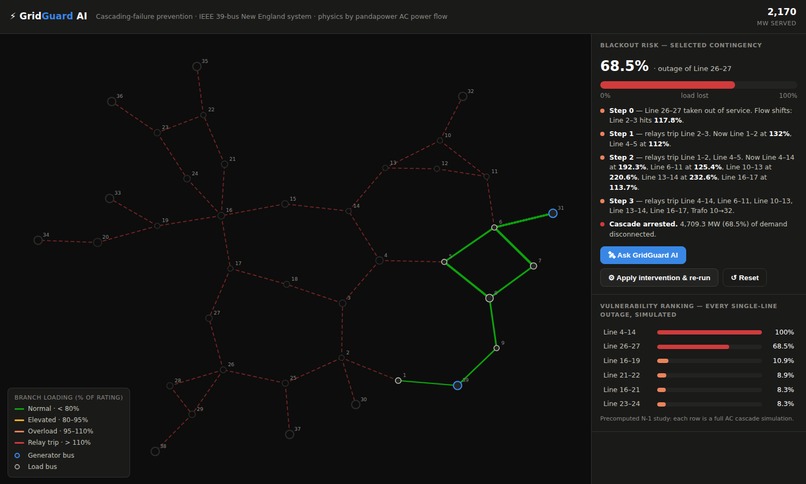Screen dimensions: 806x484
Task: Click the Generator bus legend entry
Action: point(44,455)
